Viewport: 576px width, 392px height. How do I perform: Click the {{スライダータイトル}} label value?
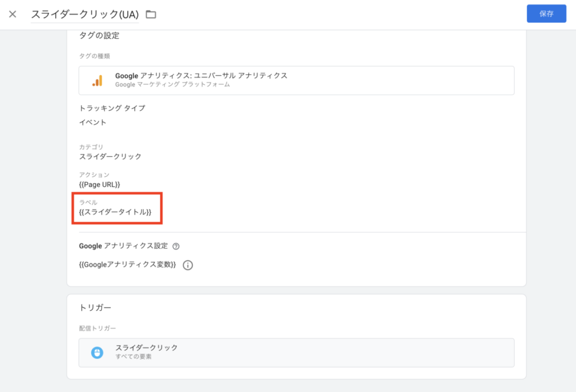point(115,212)
